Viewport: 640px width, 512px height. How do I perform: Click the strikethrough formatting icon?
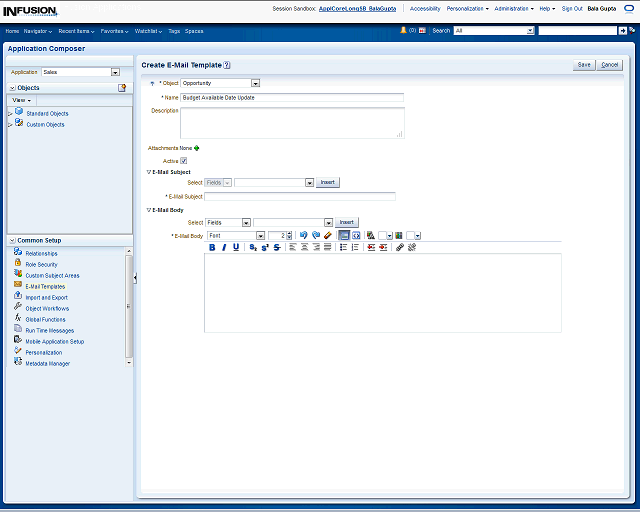tap(277, 247)
